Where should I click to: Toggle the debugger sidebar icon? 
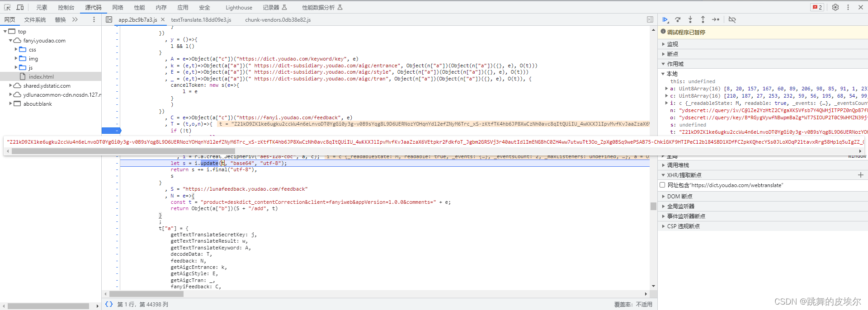(x=650, y=19)
